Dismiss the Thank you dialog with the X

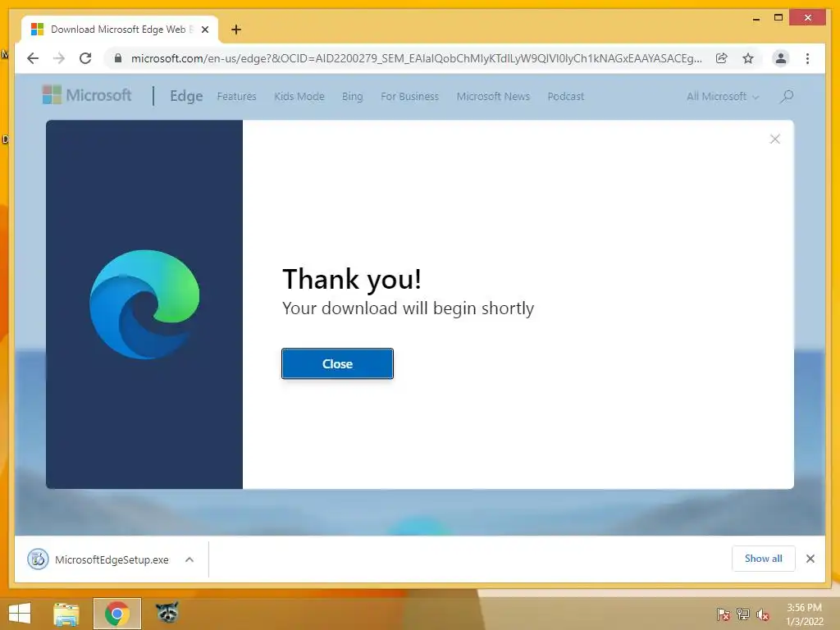coord(774,139)
